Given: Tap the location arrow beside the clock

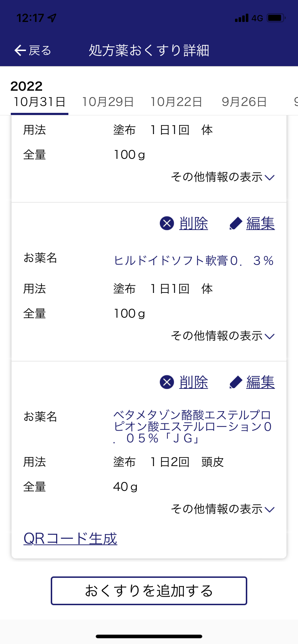Looking at the screenshot, I should click(52, 18).
